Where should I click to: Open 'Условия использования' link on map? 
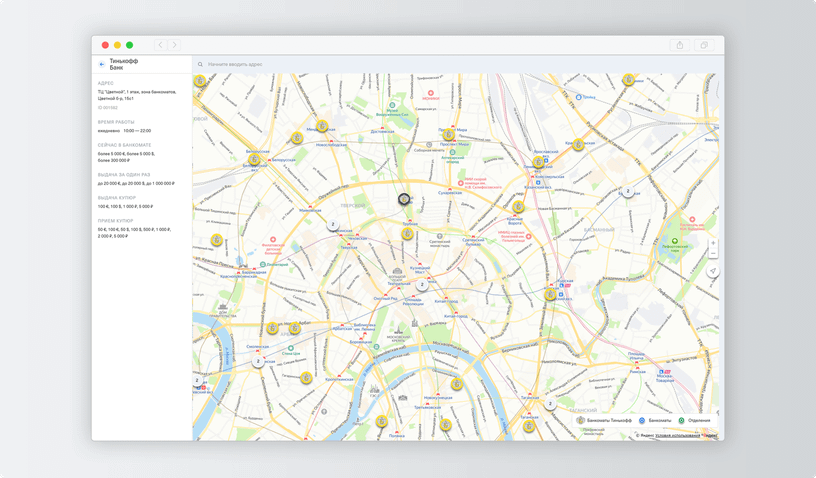[678, 435]
